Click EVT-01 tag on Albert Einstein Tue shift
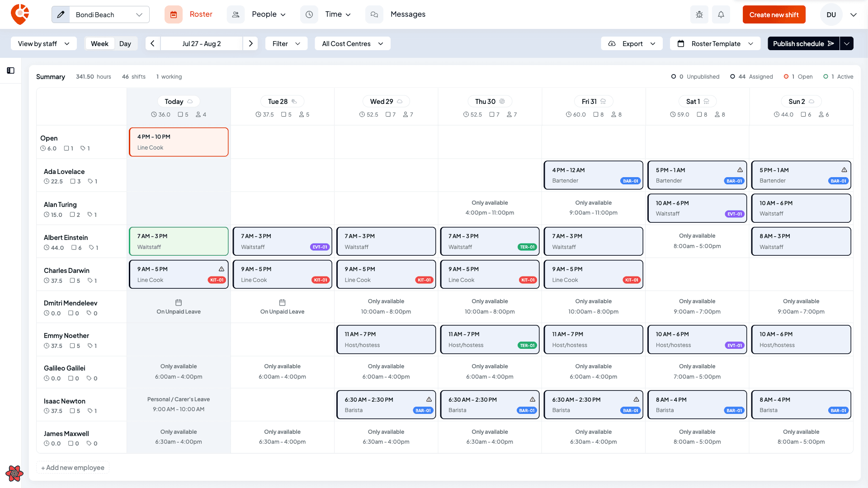868x488 pixels. [x=320, y=247]
